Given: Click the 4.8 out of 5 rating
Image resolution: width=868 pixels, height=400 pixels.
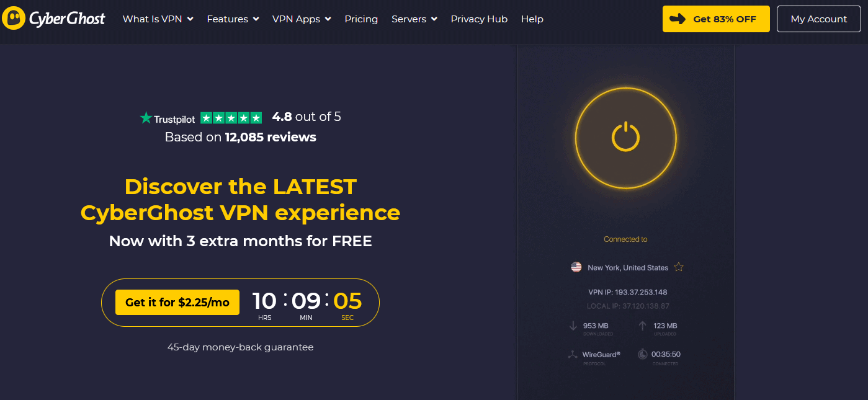Looking at the screenshot, I should pos(306,117).
